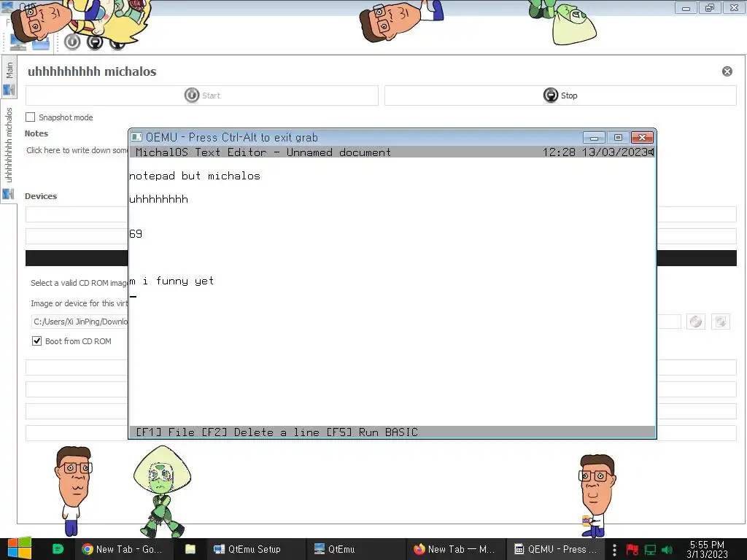Click 'MichalOS Text Editor - Unnamed document' header
Viewport: 747px width, 560px height.
(263, 152)
